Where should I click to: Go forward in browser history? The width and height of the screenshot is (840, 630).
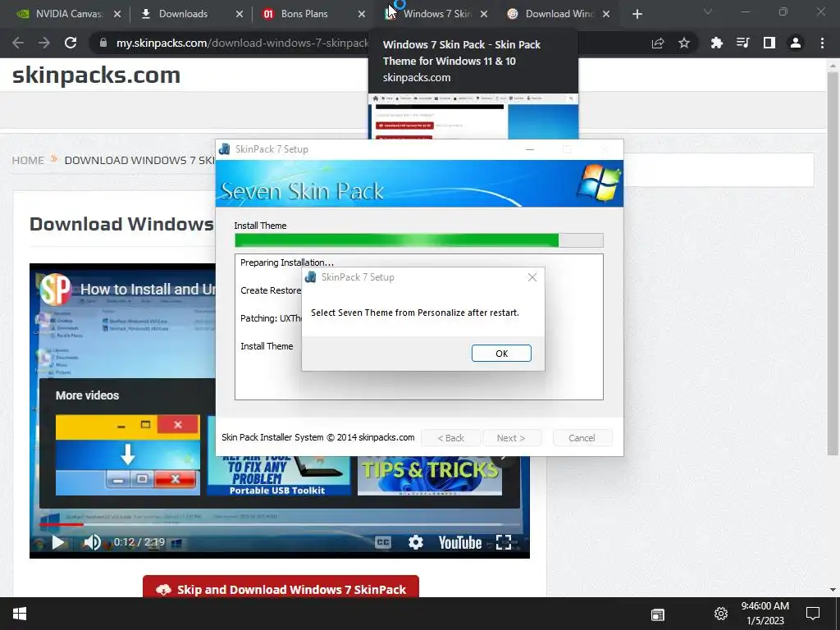pos(44,43)
